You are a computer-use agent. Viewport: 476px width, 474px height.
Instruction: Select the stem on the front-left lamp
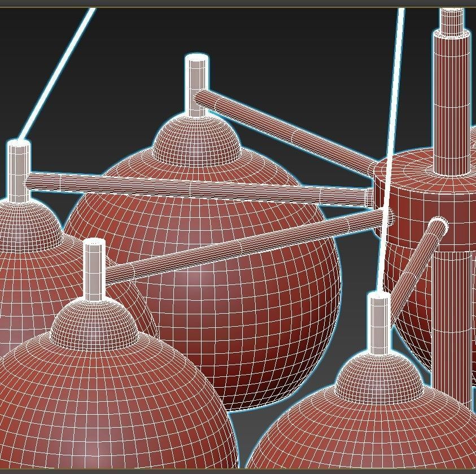(x=94, y=270)
